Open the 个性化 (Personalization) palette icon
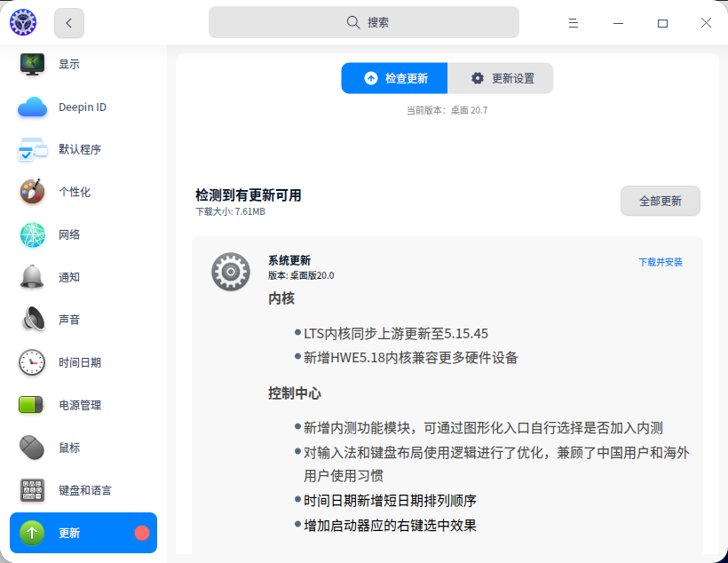The height and width of the screenshot is (563, 728). coord(31,192)
